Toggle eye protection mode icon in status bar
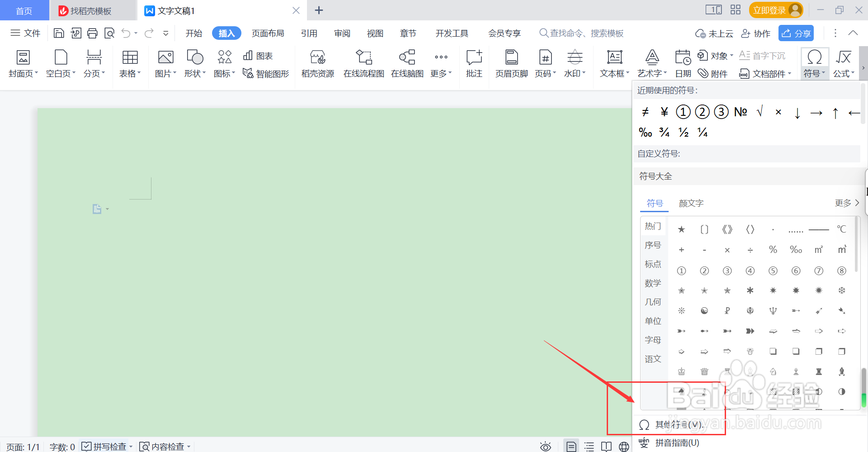The width and height of the screenshot is (868, 452). 546,447
